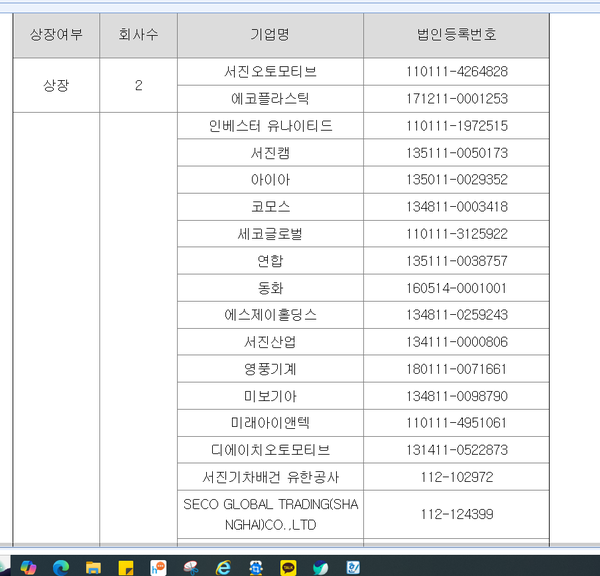Select the 상장 cell
This screenshot has height=576, width=600.
[x=56, y=85]
